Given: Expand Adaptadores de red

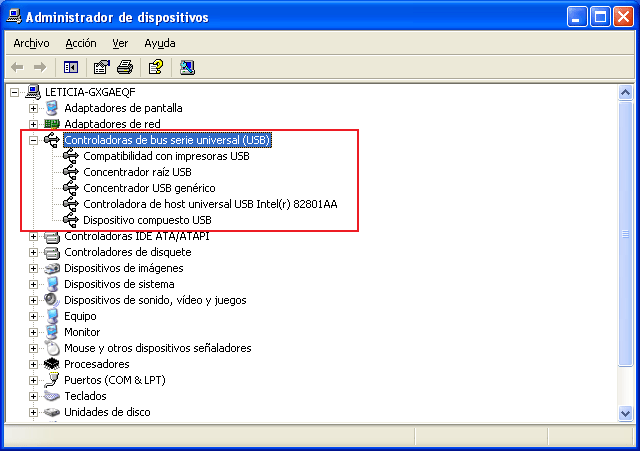Looking at the screenshot, I should (x=33, y=124).
